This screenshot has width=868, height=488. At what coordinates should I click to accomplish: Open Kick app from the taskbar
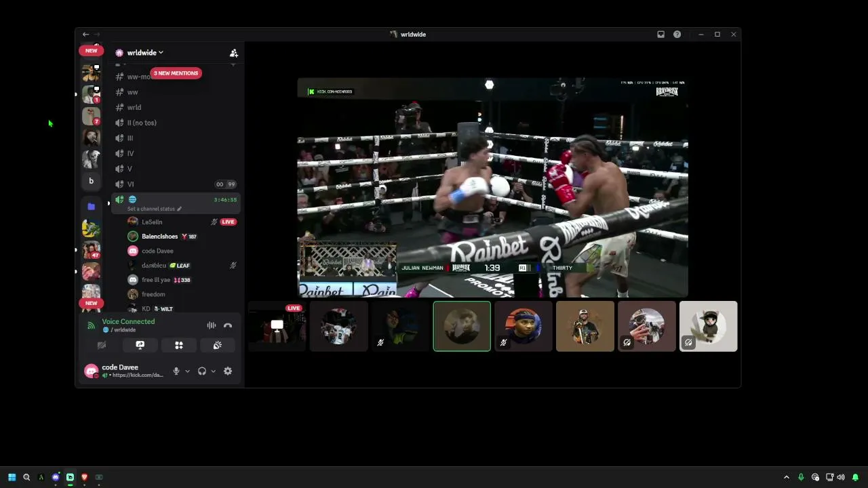click(70, 477)
